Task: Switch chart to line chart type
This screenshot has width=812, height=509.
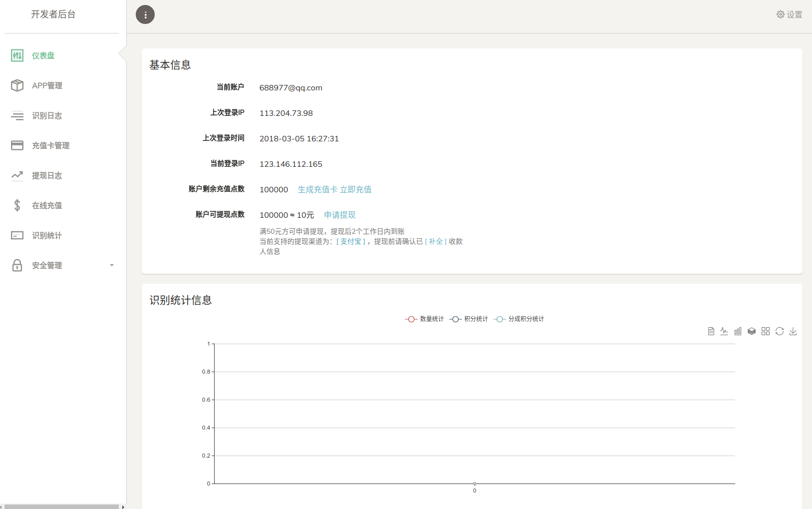Action: [x=724, y=331]
